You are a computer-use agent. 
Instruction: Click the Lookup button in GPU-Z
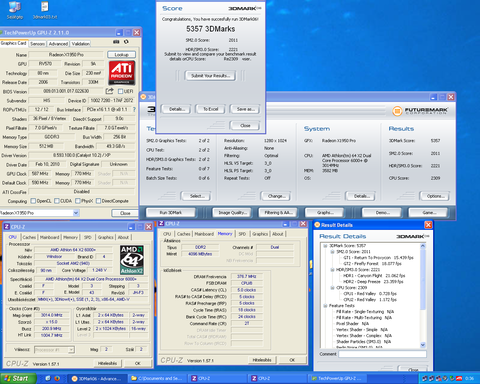click(x=121, y=54)
